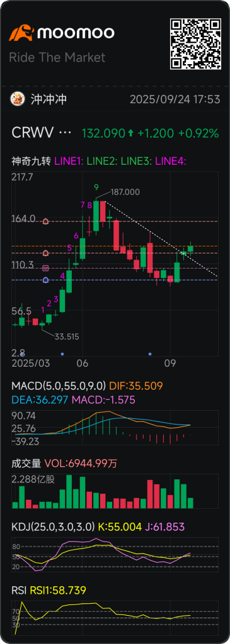The width and height of the screenshot is (230, 644).
Task: Click the pink alert marker on 164.0 line
Action: tap(45, 221)
